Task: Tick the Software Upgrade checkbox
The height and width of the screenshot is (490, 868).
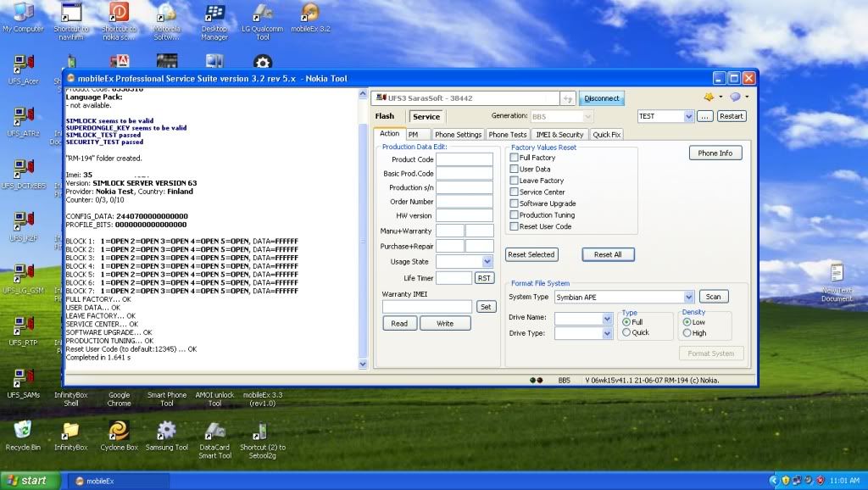Action: pos(514,203)
